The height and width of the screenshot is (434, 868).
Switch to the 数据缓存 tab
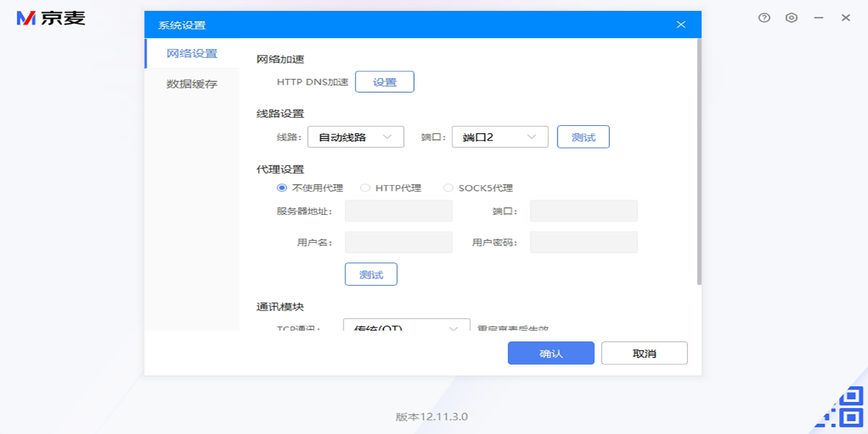pyautogui.click(x=192, y=83)
